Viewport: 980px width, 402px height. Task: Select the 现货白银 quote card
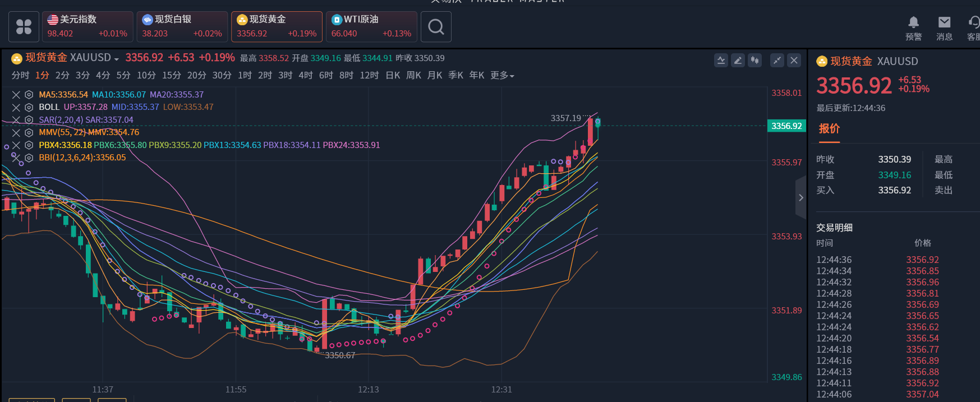(182, 26)
